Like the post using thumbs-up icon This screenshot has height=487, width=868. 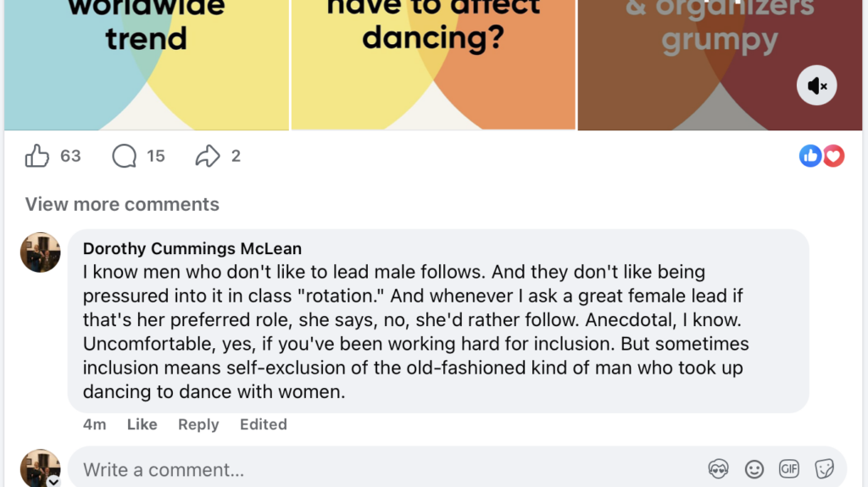point(37,156)
